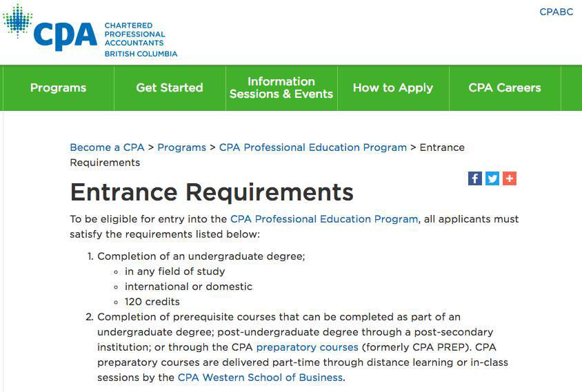Open the preparatory courses link
The width and height of the screenshot is (582, 392).
tap(308, 347)
